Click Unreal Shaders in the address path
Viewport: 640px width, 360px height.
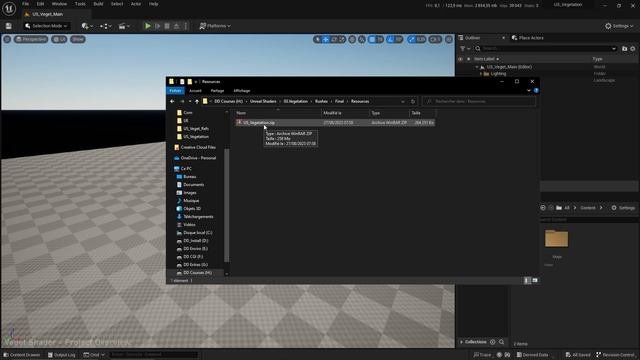point(263,101)
